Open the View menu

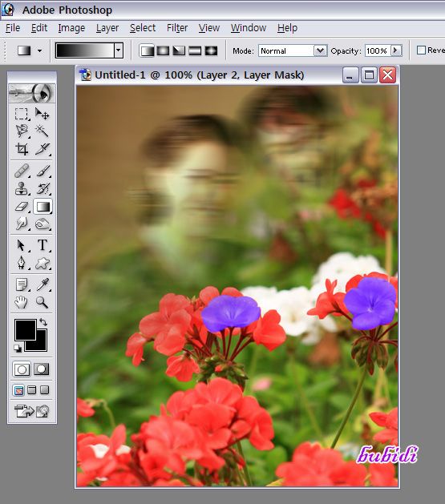(x=209, y=28)
